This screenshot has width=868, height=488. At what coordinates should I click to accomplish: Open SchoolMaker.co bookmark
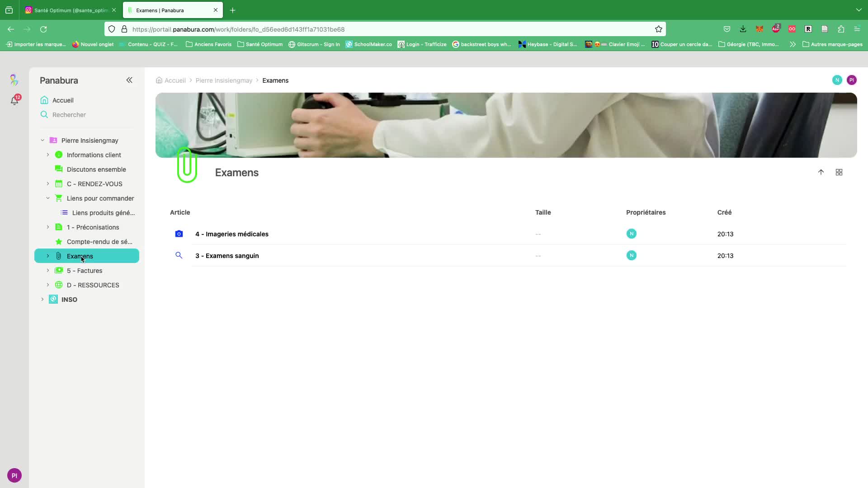tap(369, 44)
